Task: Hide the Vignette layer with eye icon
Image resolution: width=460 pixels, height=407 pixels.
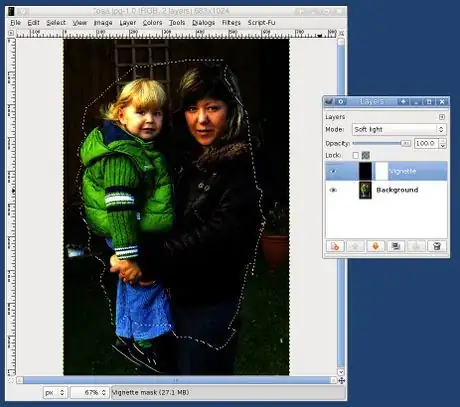Action: [x=333, y=171]
